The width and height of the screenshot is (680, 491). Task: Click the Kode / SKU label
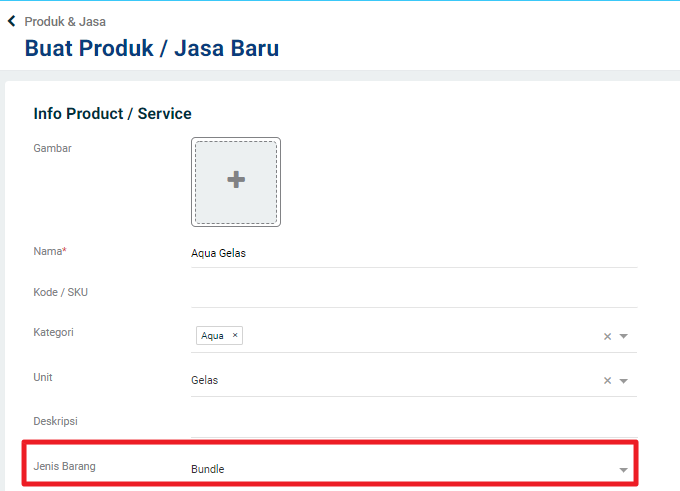click(x=61, y=292)
